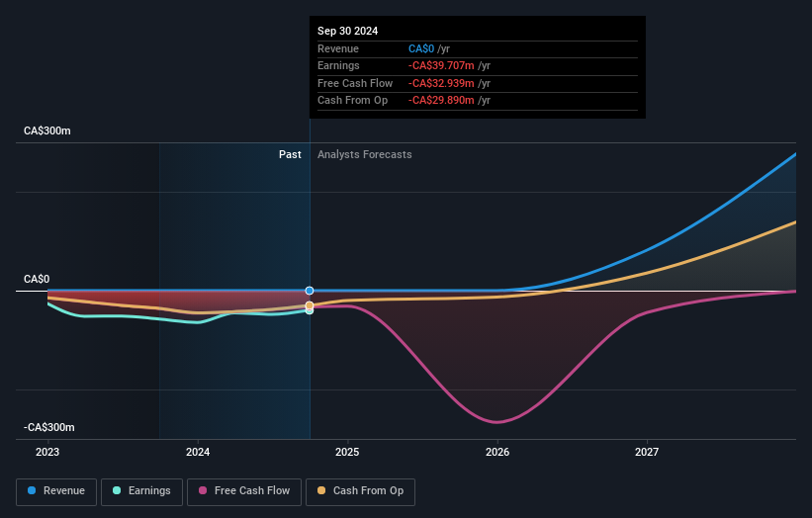Click the -CA$32.939m free cash flow value

(x=441, y=83)
